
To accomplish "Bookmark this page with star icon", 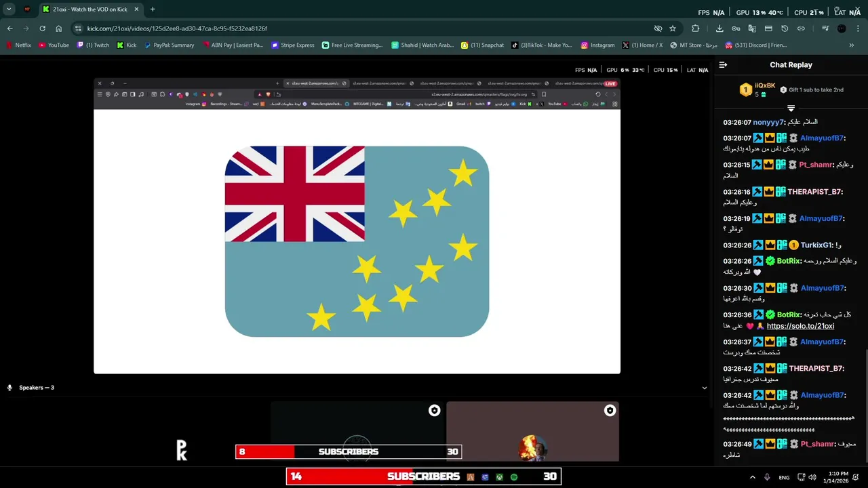I will tap(673, 28).
